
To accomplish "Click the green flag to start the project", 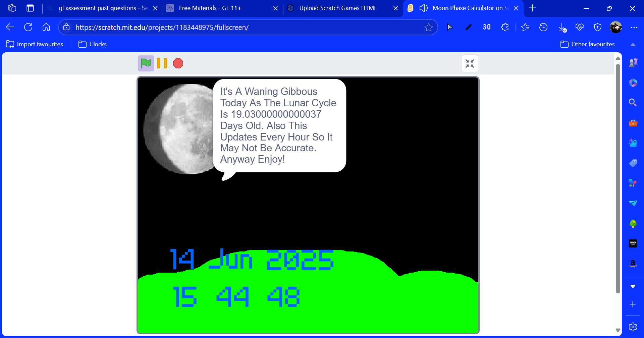I will click(x=145, y=63).
